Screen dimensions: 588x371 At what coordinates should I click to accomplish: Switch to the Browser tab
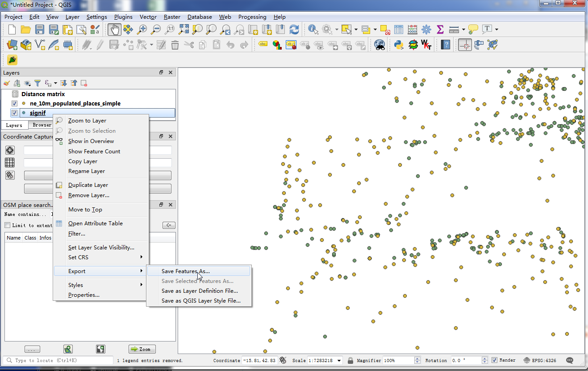(42, 125)
